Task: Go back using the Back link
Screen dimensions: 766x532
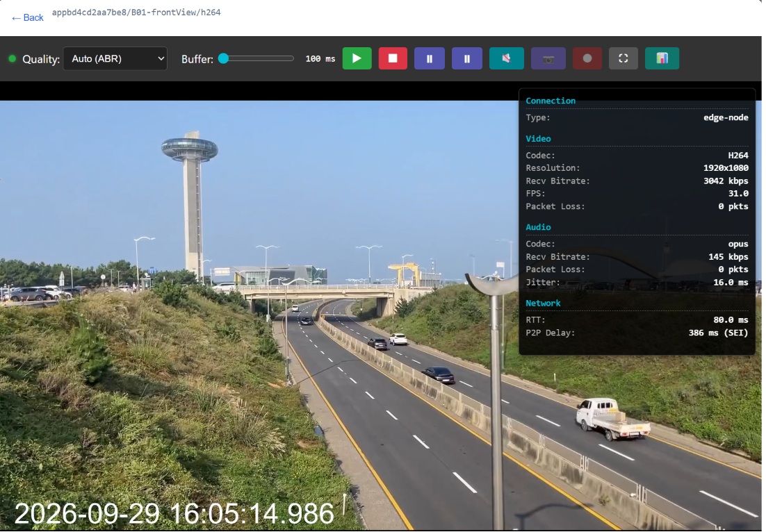Action: (27, 17)
